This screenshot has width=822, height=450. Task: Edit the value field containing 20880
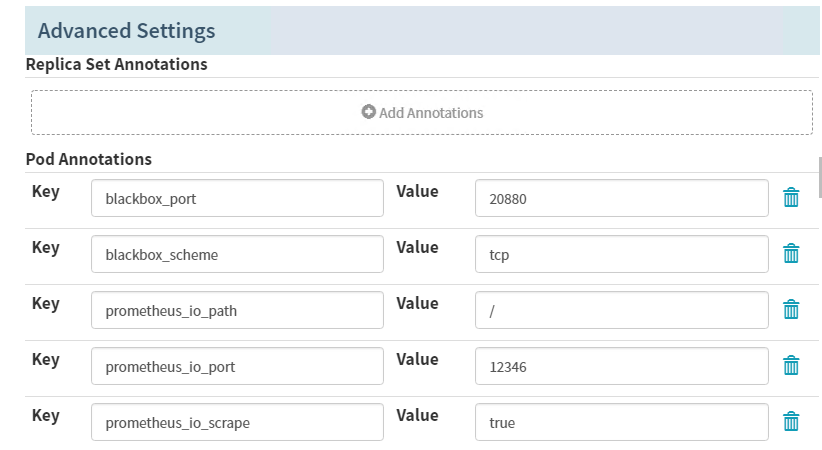coord(621,198)
